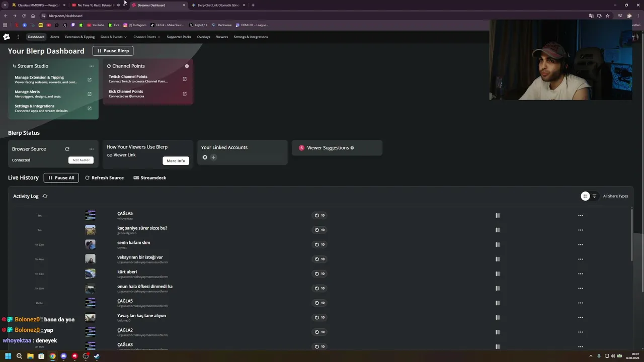Viewport: 644px width, 362px height.
Task: Open the All Share Types filter
Action: [x=615, y=196]
